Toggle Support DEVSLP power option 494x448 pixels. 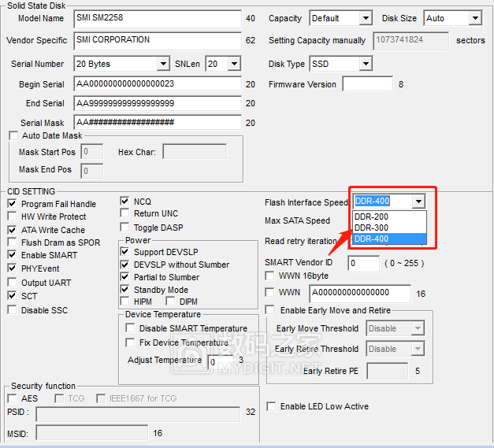pos(126,252)
